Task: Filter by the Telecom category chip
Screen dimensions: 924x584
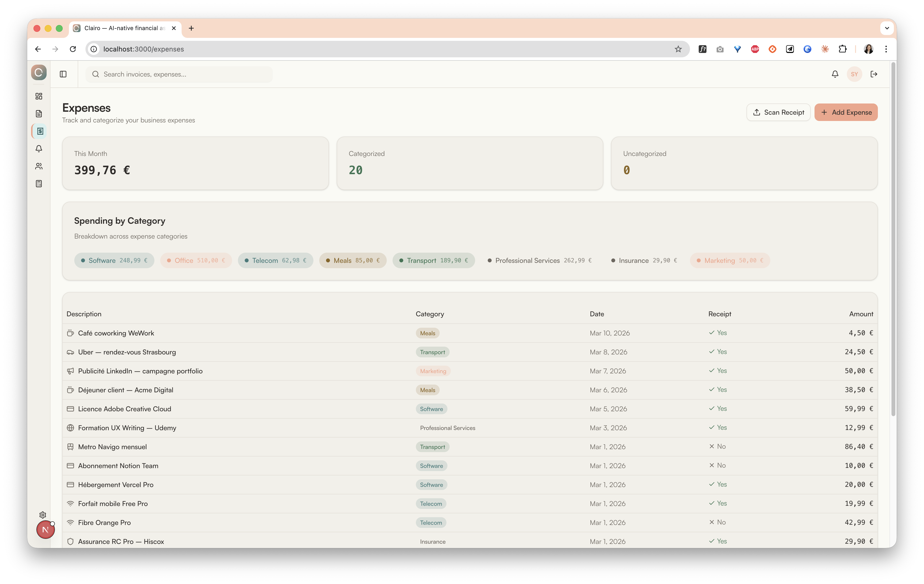Action: click(x=276, y=260)
